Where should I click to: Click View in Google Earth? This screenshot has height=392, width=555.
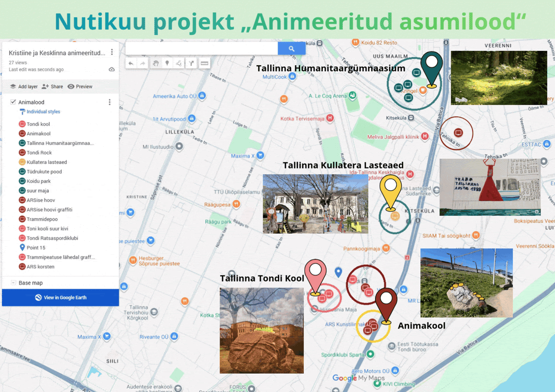[x=60, y=298]
